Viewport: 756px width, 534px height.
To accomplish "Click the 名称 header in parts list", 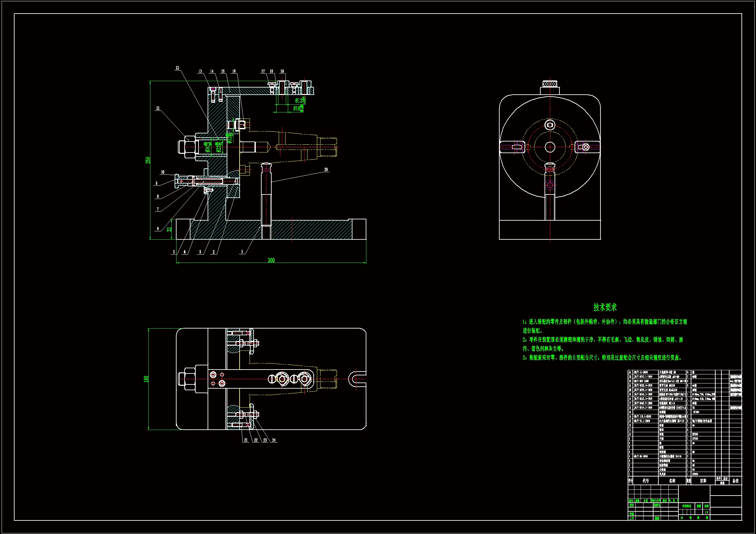I will 672,481.
